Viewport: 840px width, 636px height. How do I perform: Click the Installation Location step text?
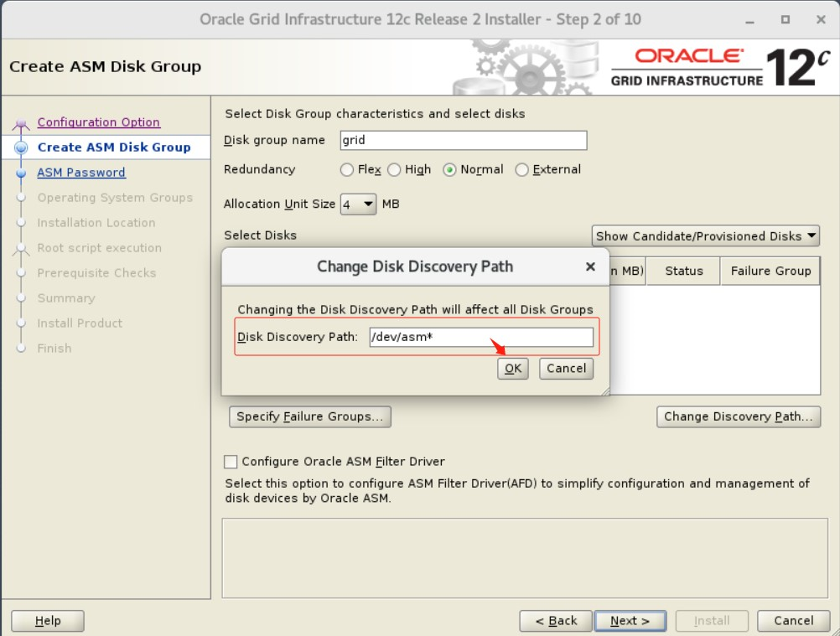coord(96,223)
